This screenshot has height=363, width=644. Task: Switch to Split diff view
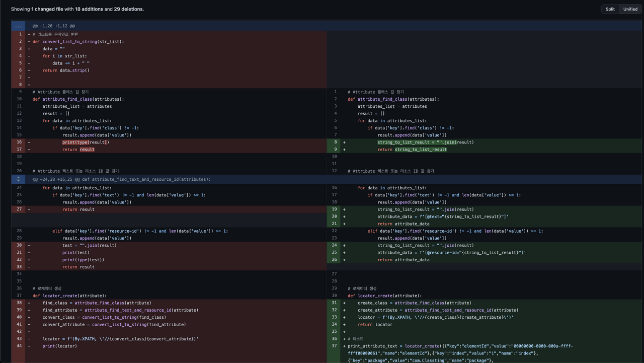point(610,9)
